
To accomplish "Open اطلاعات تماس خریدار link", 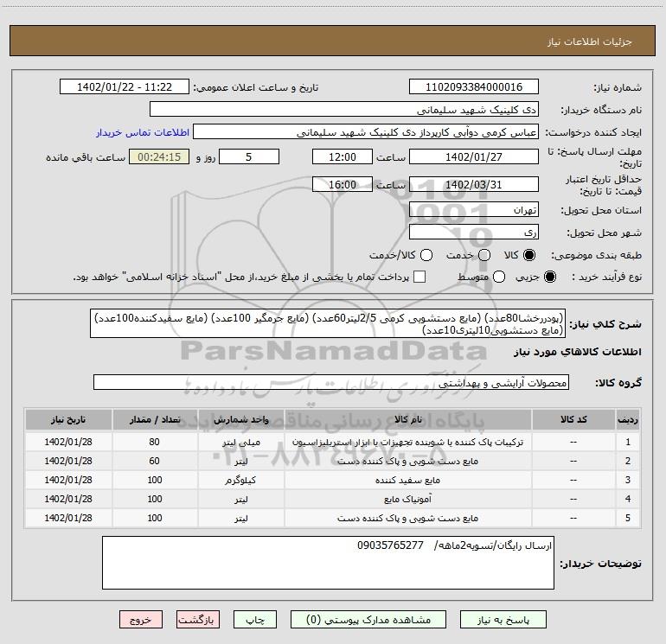I will (x=143, y=132).
